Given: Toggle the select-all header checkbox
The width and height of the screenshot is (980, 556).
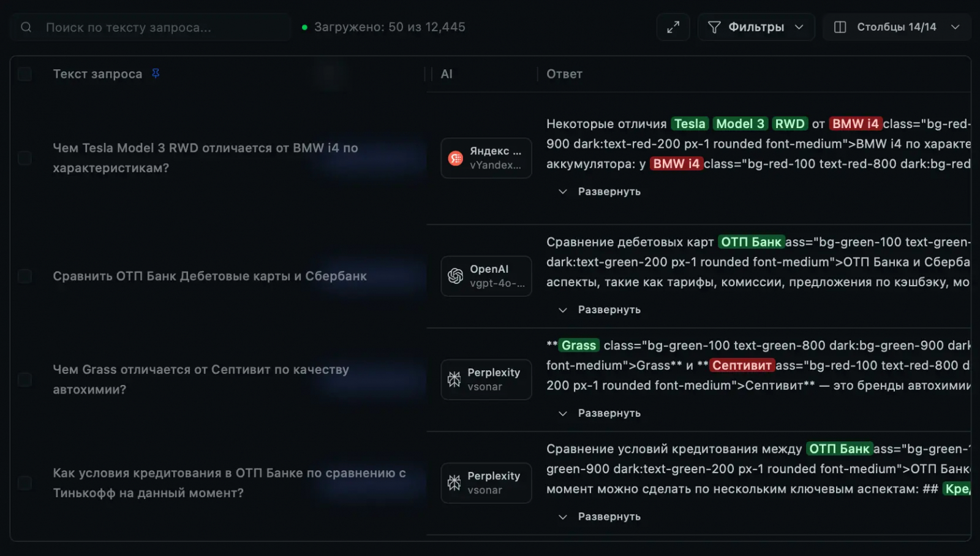Looking at the screenshot, I should (x=25, y=74).
